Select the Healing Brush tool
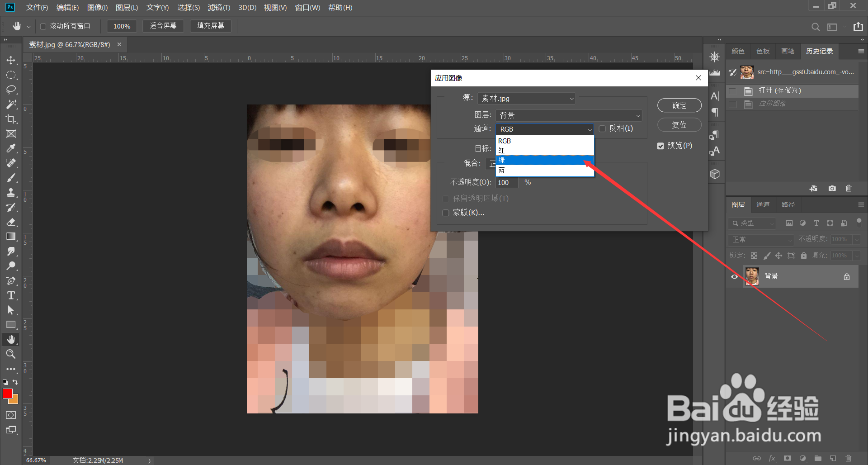Image resolution: width=868 pixels, height=465 pixels. click(11, 163)
